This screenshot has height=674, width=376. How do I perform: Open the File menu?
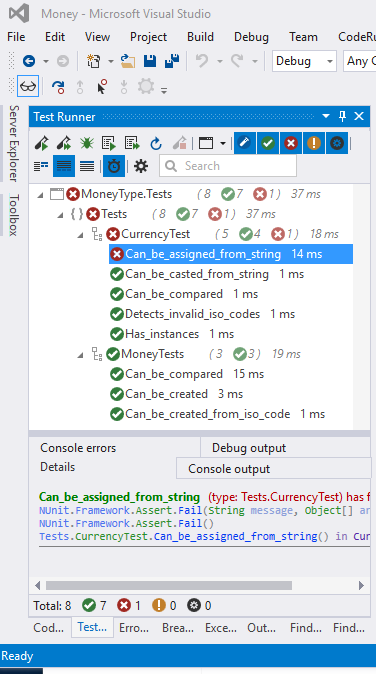pos(16,37)
